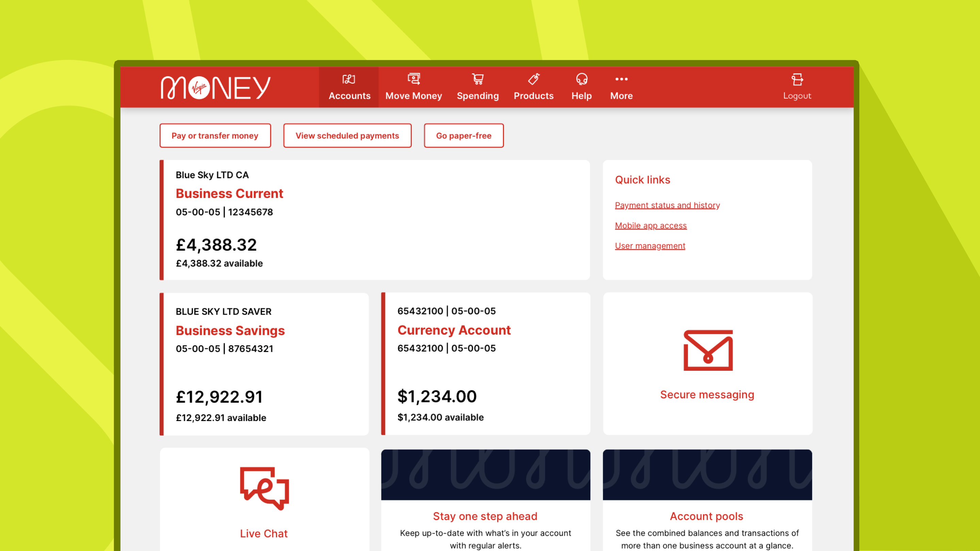
Task: Click the Logout icon
Action: [797, 80]
